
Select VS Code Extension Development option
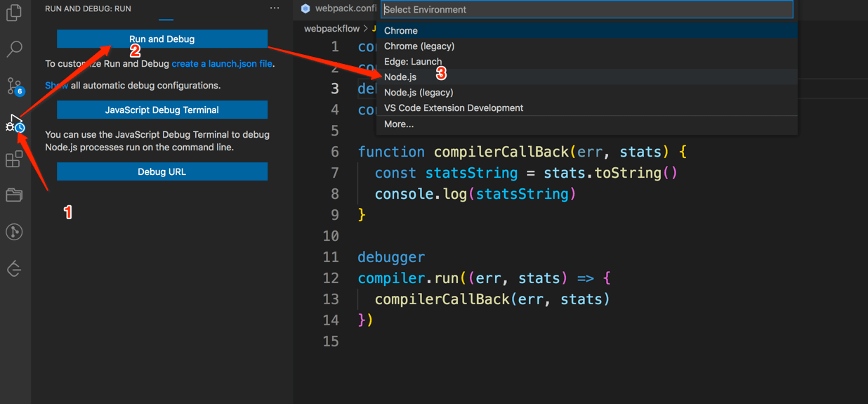[x=454, y=108]
